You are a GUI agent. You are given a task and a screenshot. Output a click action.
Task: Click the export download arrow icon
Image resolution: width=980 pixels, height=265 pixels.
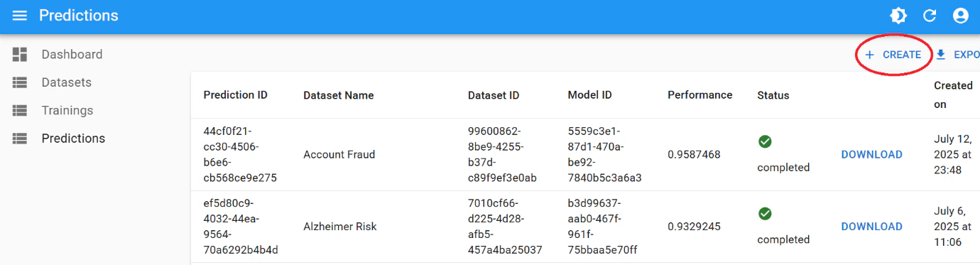point(941,55)
